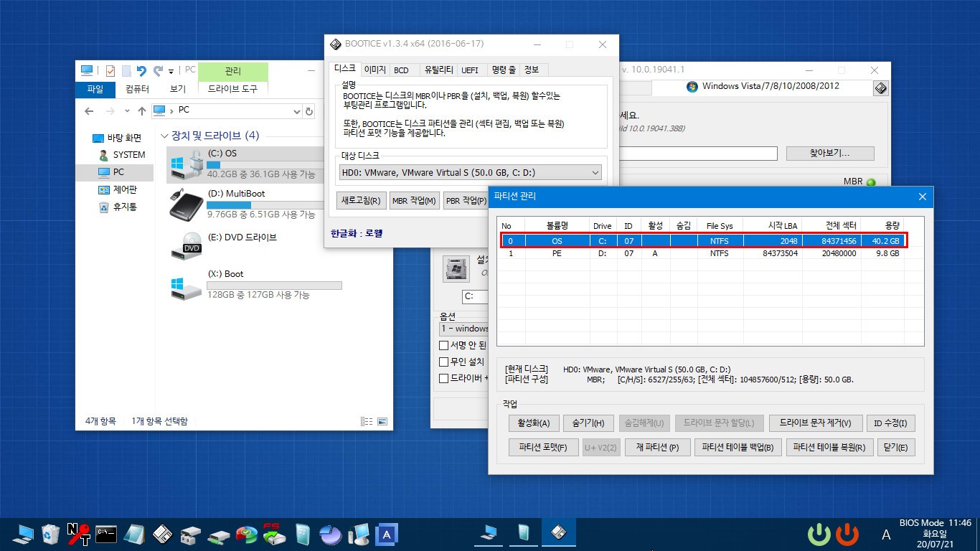Screen dimensions: 980x551
Task: Open the '드라이브 도구' ribbon tab
Action: (232, 89)
